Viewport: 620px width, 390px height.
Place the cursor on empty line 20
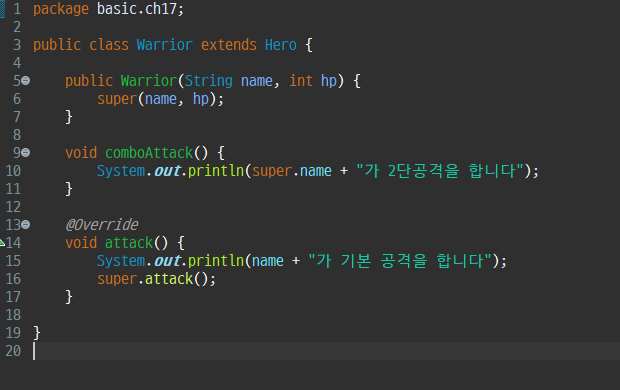pyautogui.click(x=327, y=351)
